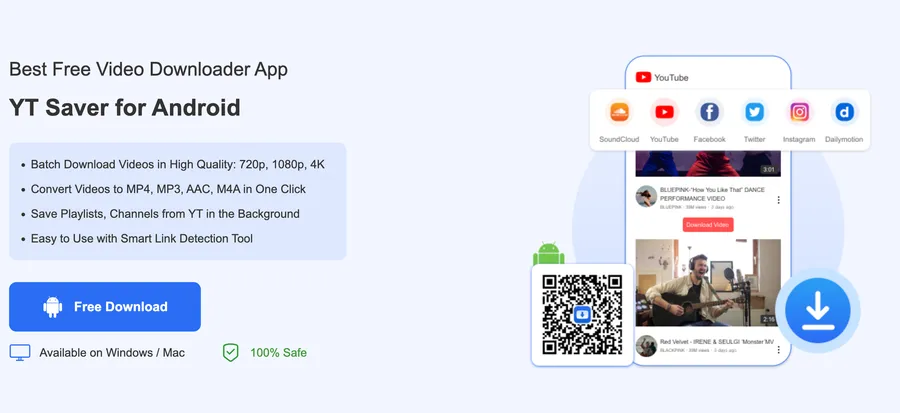Viewport: 900px width, 413px height.
Task: Click the monitor icon beside Available on Windows
Action: click(x=20, y=352)
